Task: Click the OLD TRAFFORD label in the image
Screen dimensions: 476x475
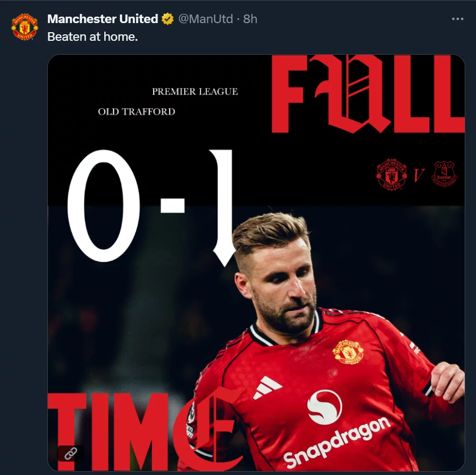Action: 136,112
